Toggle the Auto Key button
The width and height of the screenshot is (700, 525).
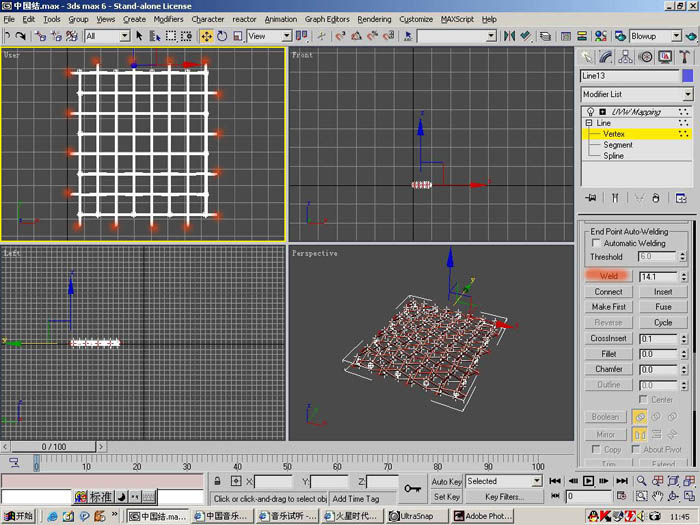pyautogui.click(x=446, y=481)
